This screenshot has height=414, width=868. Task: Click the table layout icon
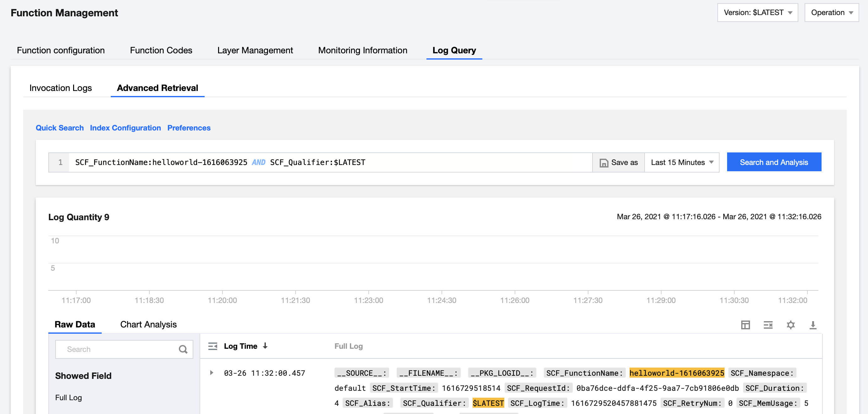click(745, 325)
